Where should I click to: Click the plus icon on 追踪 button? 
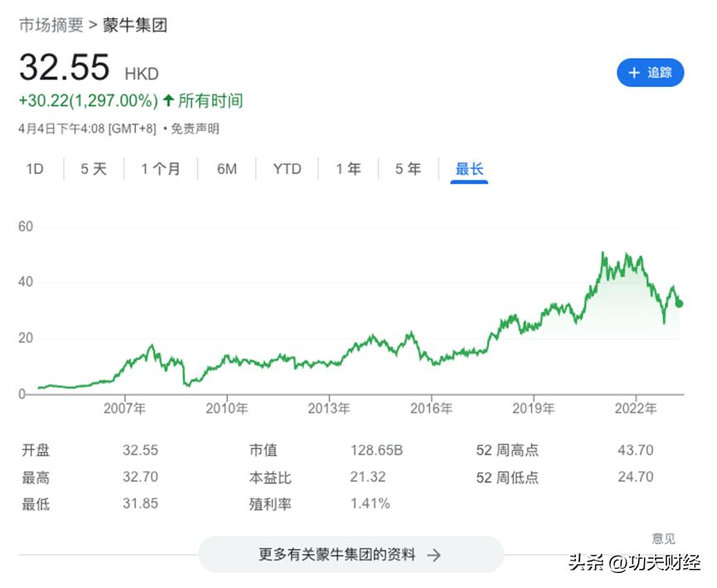[x=632, y=74]
